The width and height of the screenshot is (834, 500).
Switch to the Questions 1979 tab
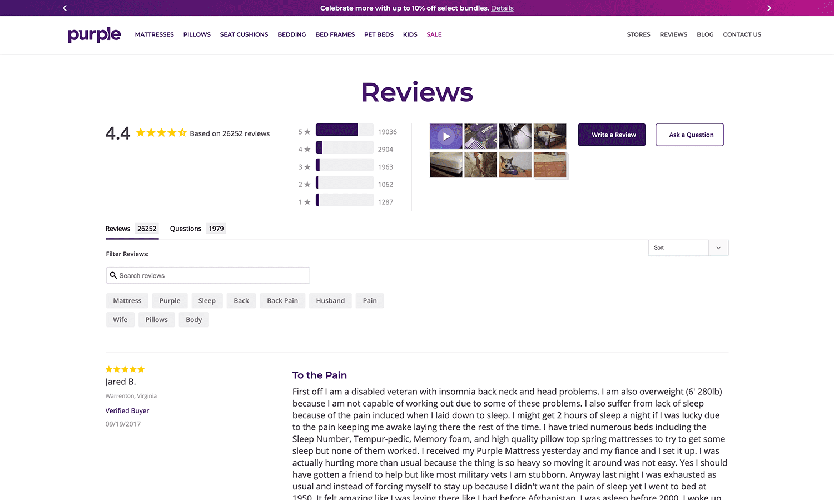(x=197, y=229)
